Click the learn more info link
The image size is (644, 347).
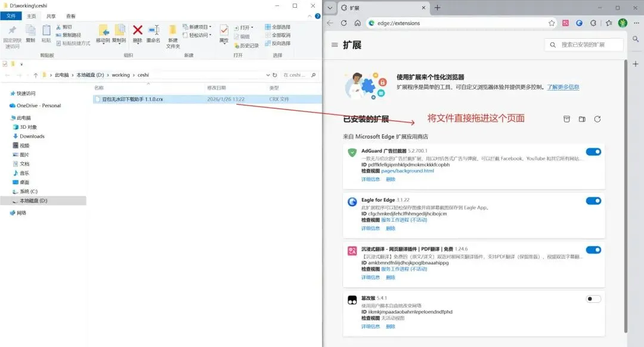coord(563,87)
